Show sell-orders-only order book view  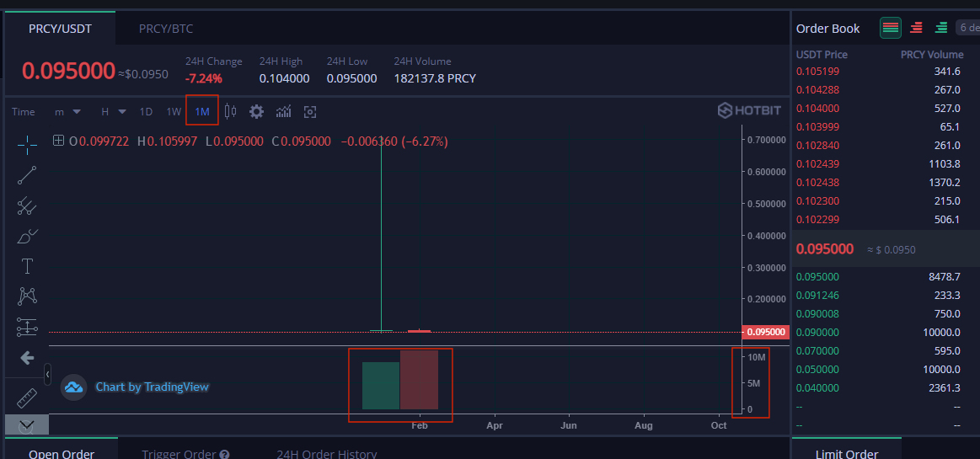[917, 28]
